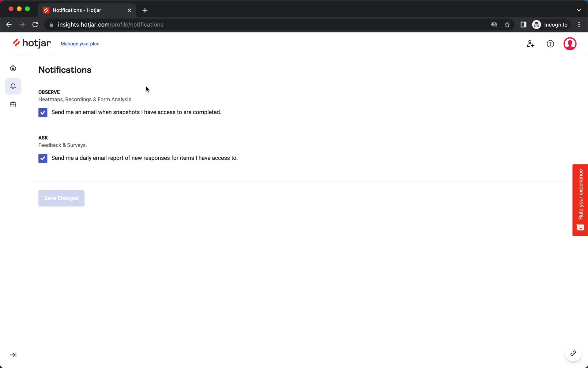The width and height of the screenshot is (588, 368).
Task: Disable the ASK daily email report notification
Action: [42, 158]
